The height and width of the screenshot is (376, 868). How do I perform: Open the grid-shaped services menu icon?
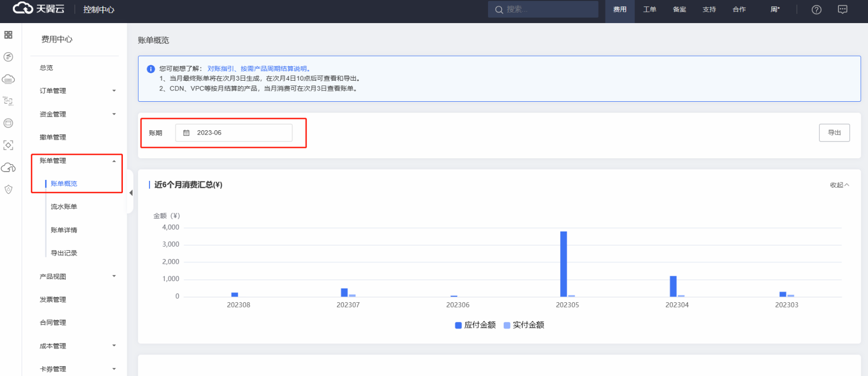click(x=8, y=35)
